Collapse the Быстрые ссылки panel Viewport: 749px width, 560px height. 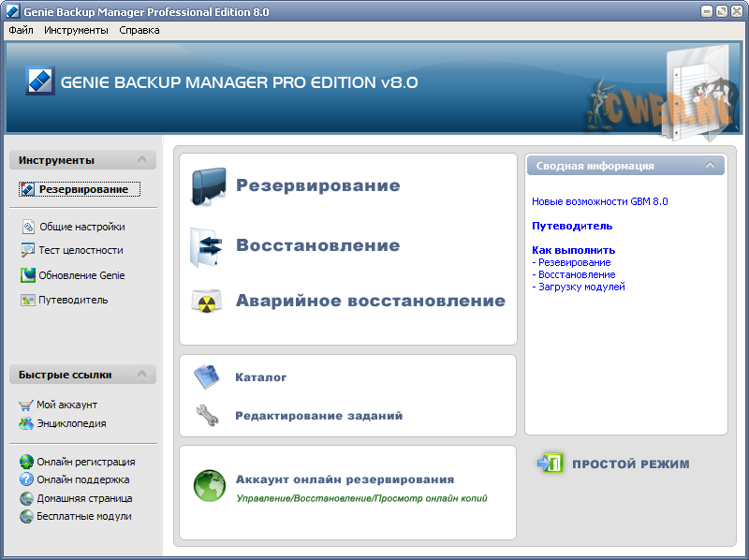141,375
